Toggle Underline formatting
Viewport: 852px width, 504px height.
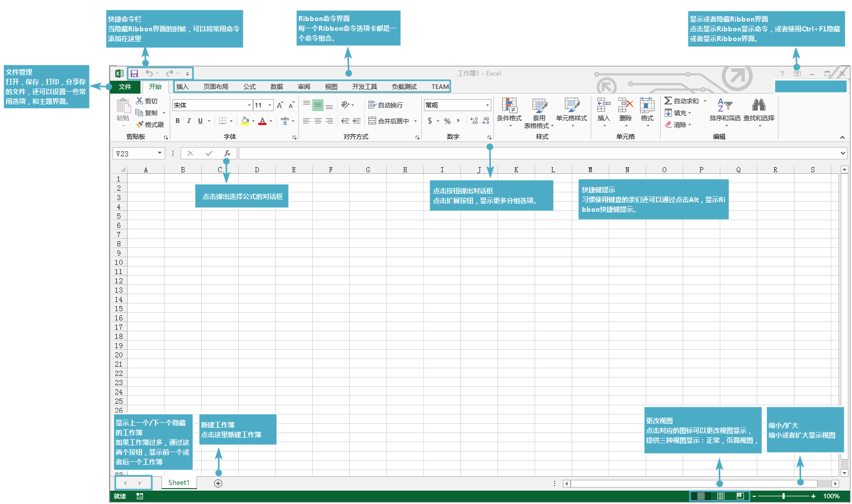[200, 121]
